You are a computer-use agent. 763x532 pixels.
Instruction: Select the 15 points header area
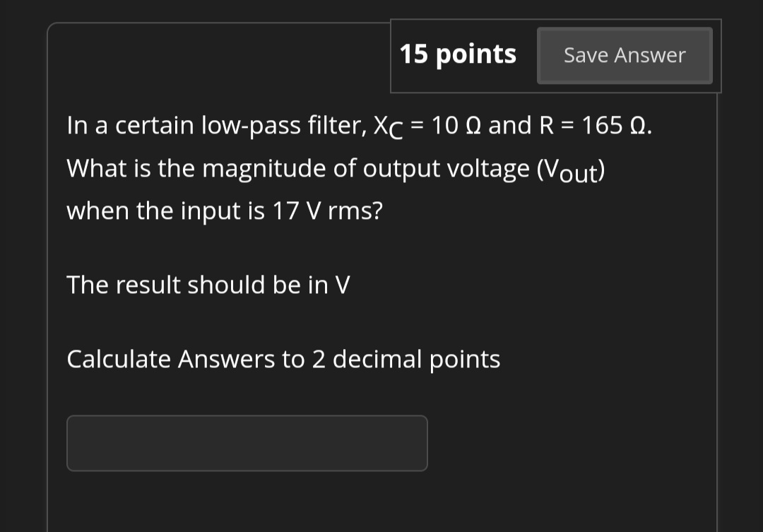tap(459, 54)
